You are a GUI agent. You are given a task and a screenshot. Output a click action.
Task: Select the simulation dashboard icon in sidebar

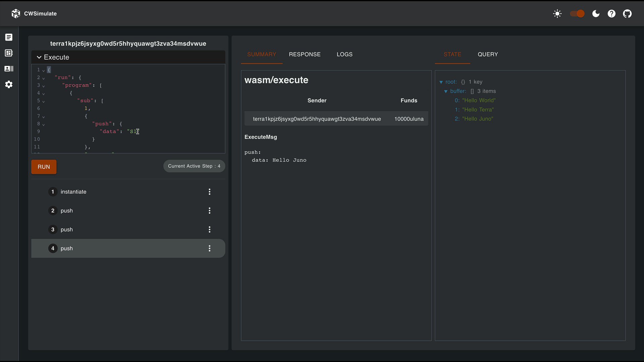tap(9, 53)
